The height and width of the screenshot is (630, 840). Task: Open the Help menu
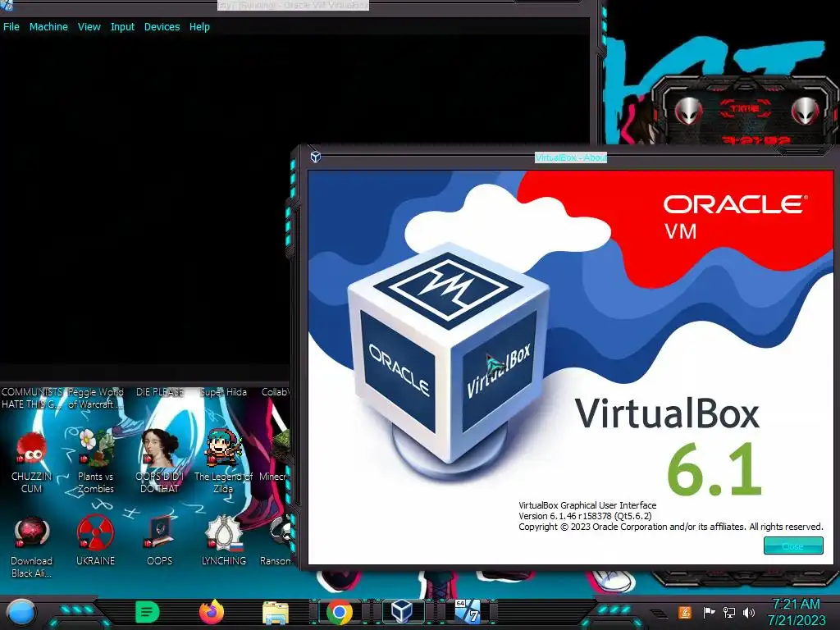click(x=199, y=27)
